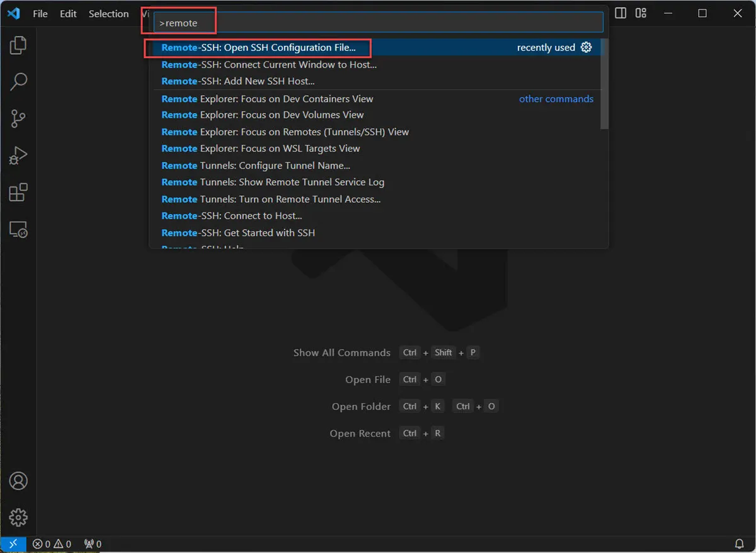Choose Remote-SSH: Add New SSH Host
Screen dimensions: 756x553
tap(238, 81)
